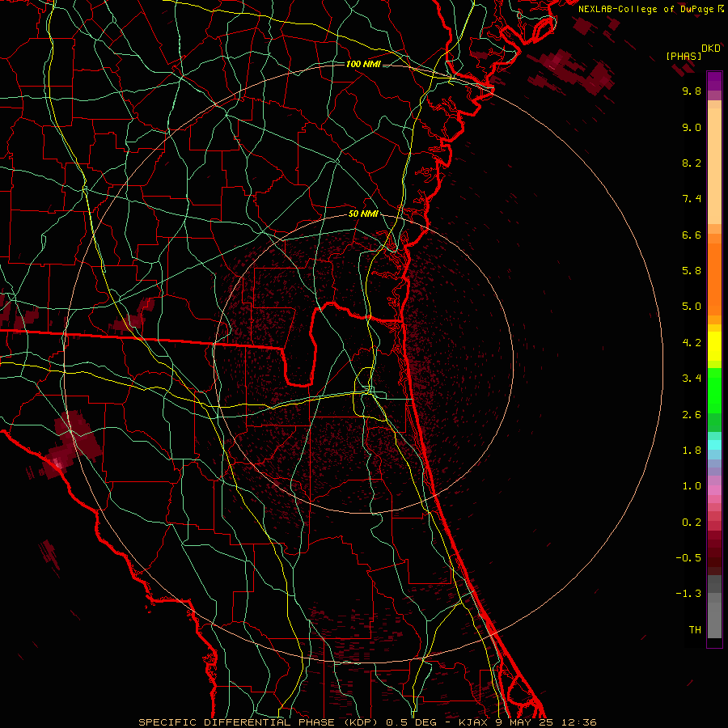Click the 50 NMI range ring label
The height and width of the screenshot is (728, 728).
(x=363, y=214)
